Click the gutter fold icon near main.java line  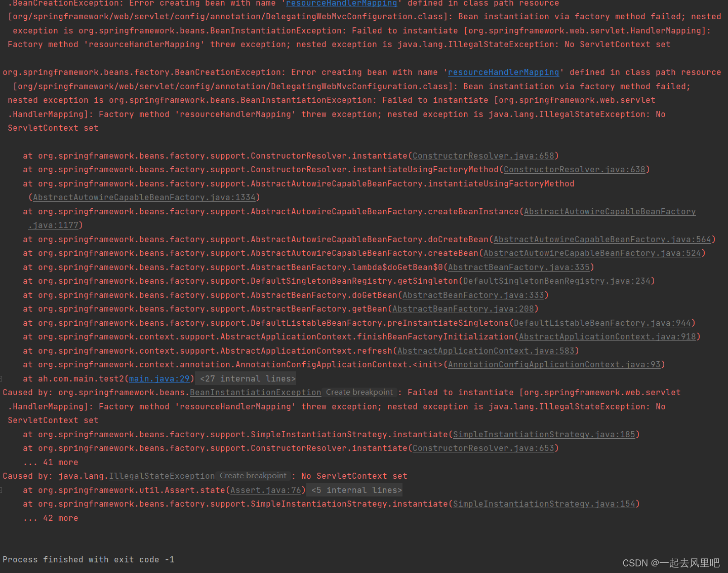[3, 378]
